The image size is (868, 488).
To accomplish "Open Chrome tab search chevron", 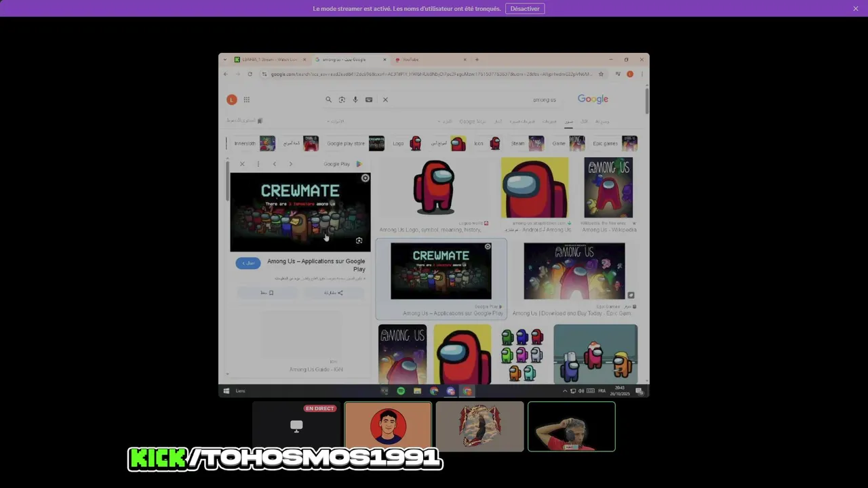I will (225, 60).
